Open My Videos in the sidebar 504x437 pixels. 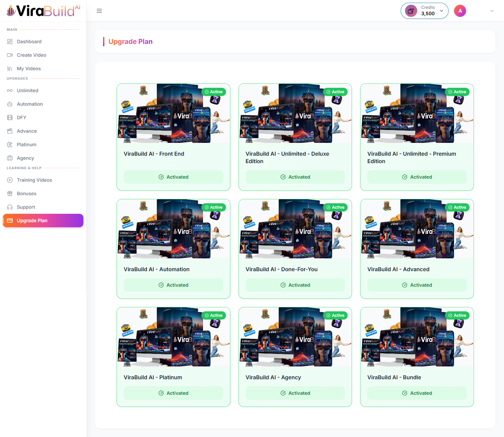(29, 69)
